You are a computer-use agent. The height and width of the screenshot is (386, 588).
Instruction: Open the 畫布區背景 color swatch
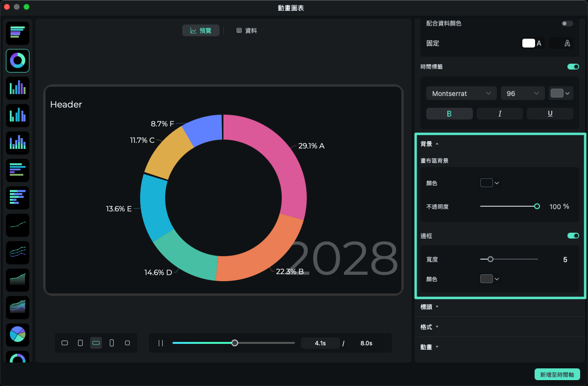(x=490, y=183)
